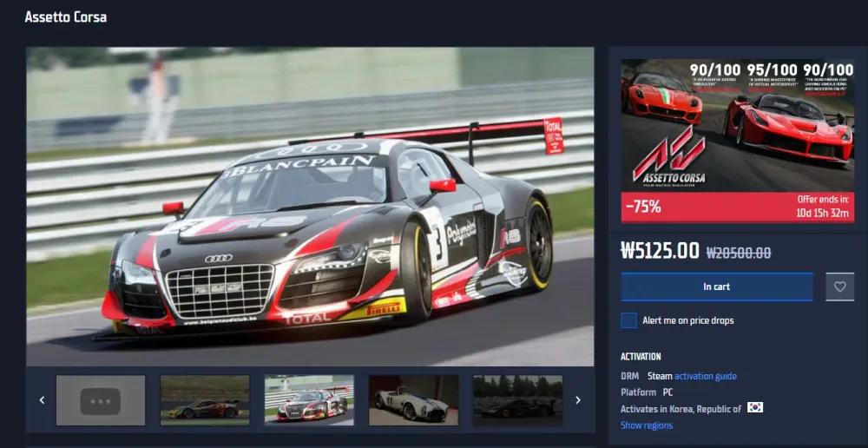Click the -75% discount label
868x448 pixels.
tap(643, 208)
